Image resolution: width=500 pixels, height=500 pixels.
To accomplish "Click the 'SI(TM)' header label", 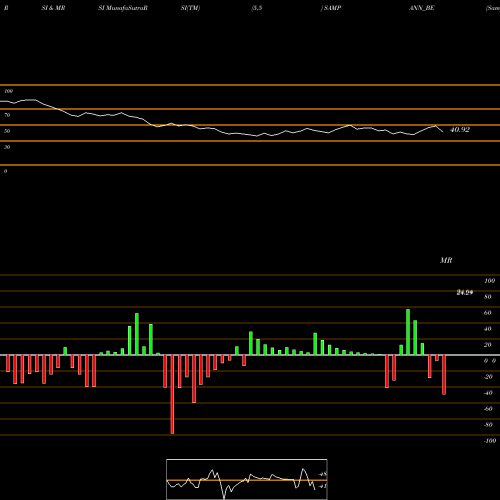I will (x=190, y=8).
